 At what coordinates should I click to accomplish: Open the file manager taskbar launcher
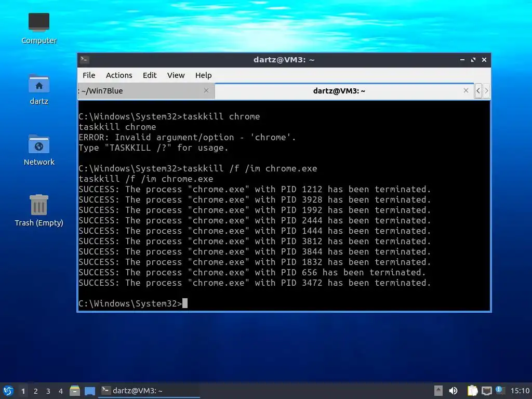tap(75, 391)
